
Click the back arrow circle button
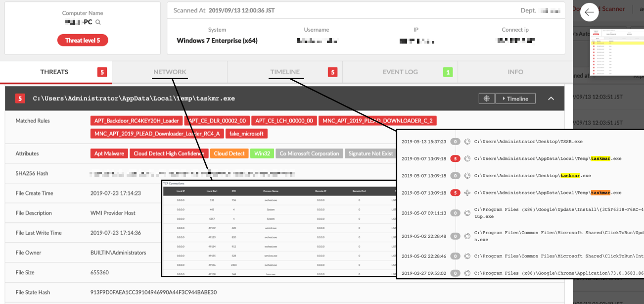pos(589,12)
